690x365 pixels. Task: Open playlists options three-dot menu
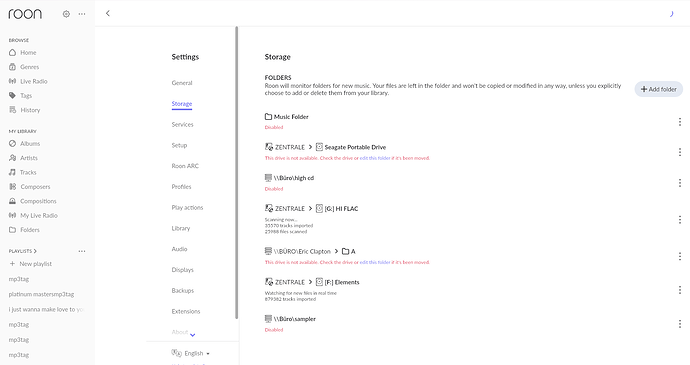[x=82, y=251]
